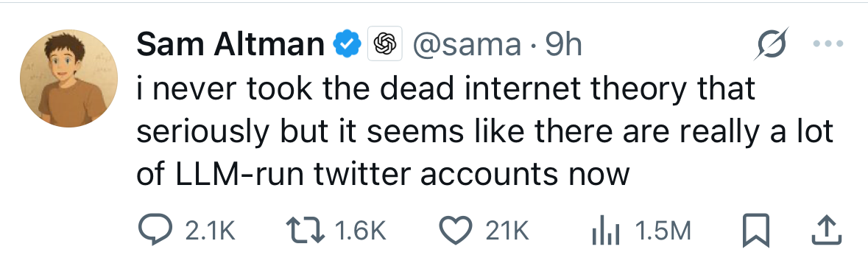The width and height of the screenshot is (868, 269).
Task: Click the 2.1K replies count
Action: (211, 231)
